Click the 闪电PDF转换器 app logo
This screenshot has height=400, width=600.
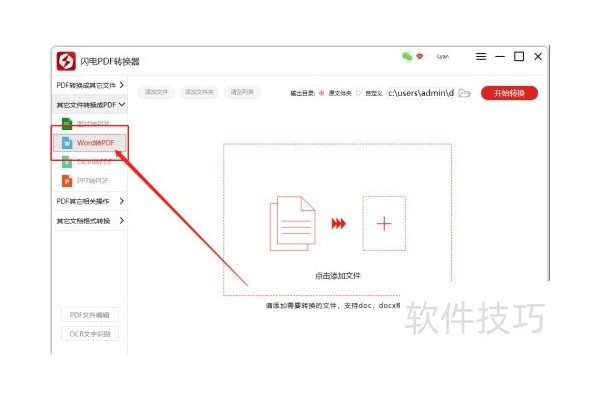pyautogui.click(x=66, y=61)
